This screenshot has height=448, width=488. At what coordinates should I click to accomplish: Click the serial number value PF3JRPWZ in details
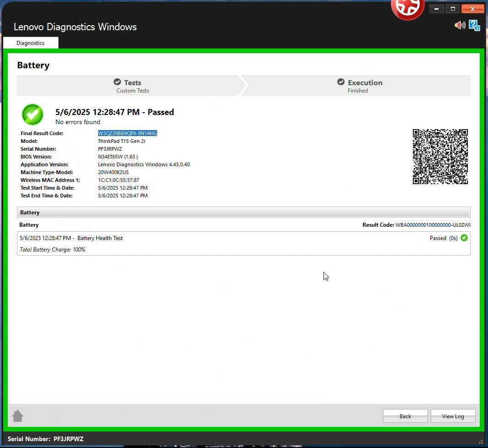point(110,149)
